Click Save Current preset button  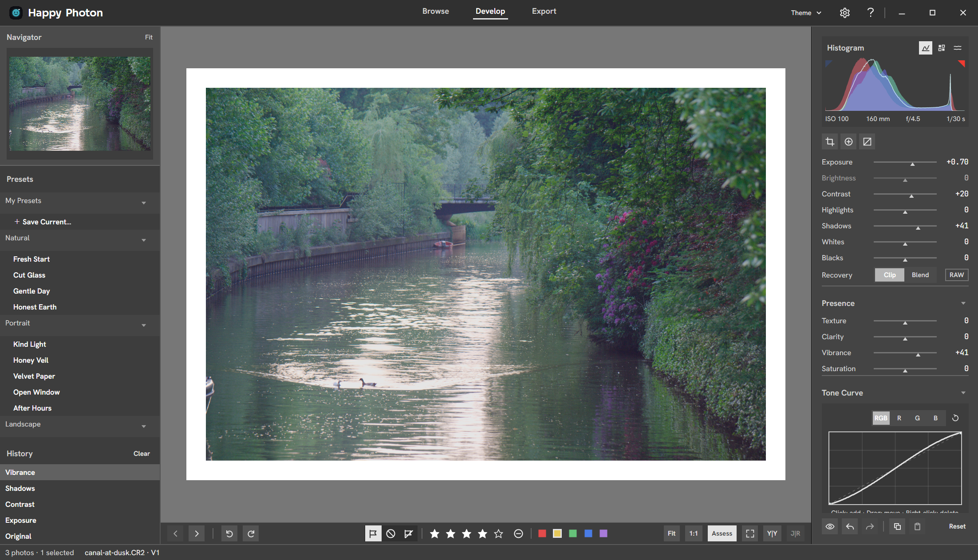point(80,222)
